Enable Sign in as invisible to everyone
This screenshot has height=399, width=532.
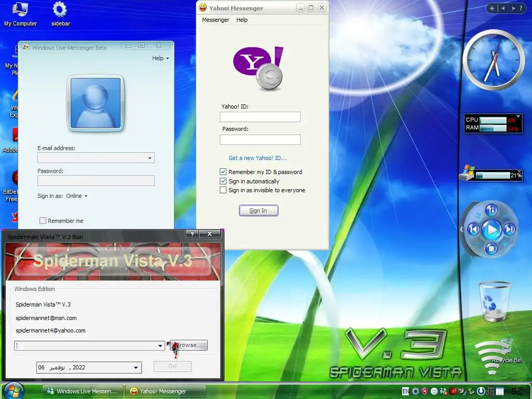coord(223,190)
